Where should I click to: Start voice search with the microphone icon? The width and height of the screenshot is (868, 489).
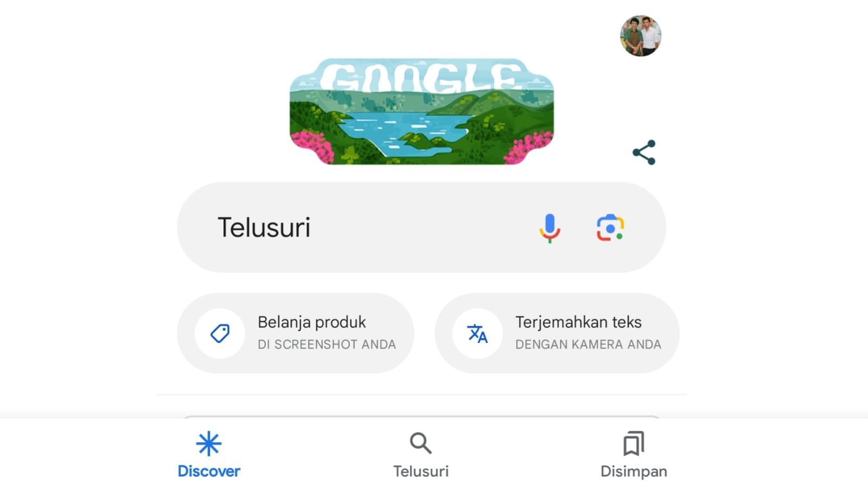[x=550, y=228]
